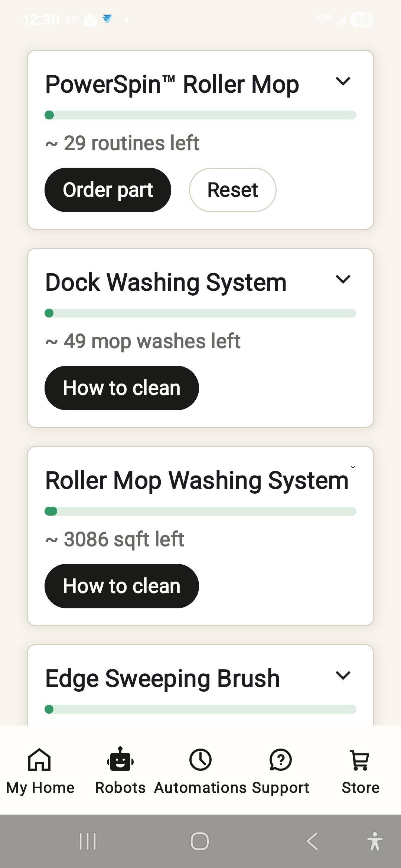Reset the PowerSpin Roller Mop counter
This screenshot has height=868, width=401.
[232, 190]
